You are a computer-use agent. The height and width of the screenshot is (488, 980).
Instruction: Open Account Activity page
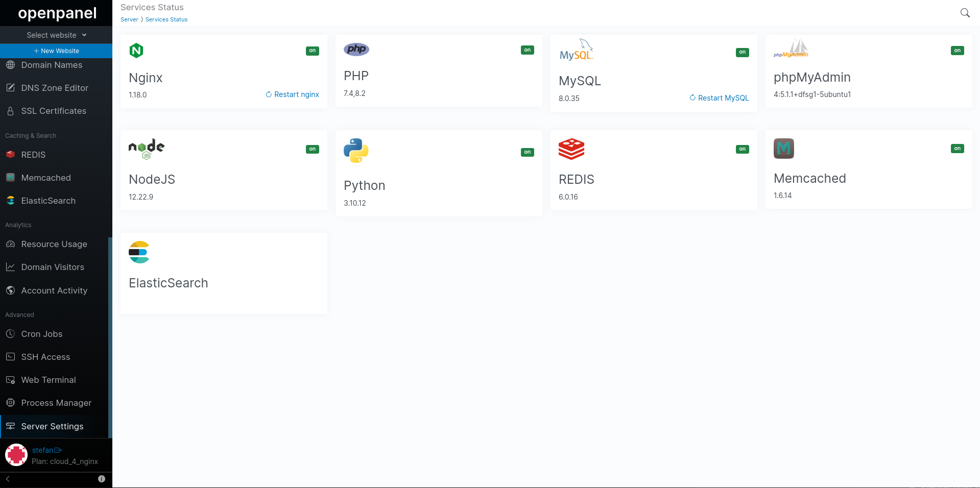click(x=54, y=290)
